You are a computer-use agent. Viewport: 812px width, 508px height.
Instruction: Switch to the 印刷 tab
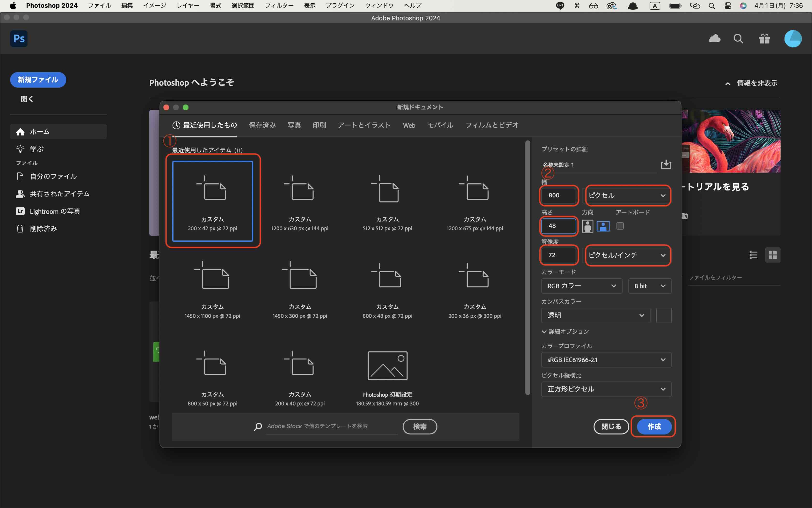point(319,125)
